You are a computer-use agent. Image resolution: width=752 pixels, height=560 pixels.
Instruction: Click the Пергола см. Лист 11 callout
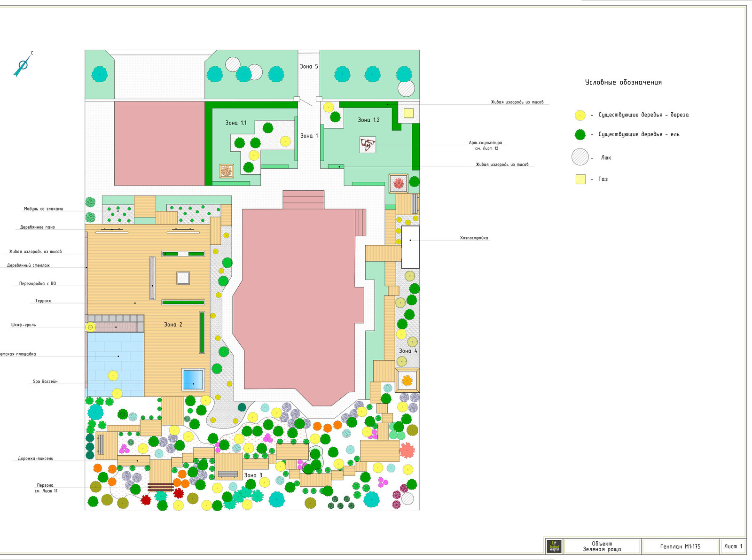(46, 488)
